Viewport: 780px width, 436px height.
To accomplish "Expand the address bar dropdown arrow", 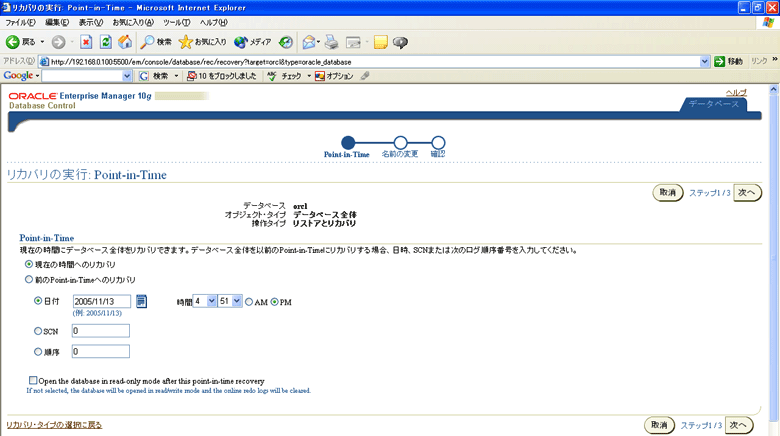I will pos(704,62).
